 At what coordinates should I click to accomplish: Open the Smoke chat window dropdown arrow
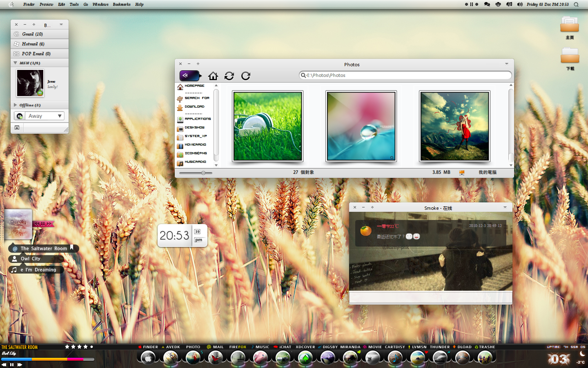pos(505,207)
